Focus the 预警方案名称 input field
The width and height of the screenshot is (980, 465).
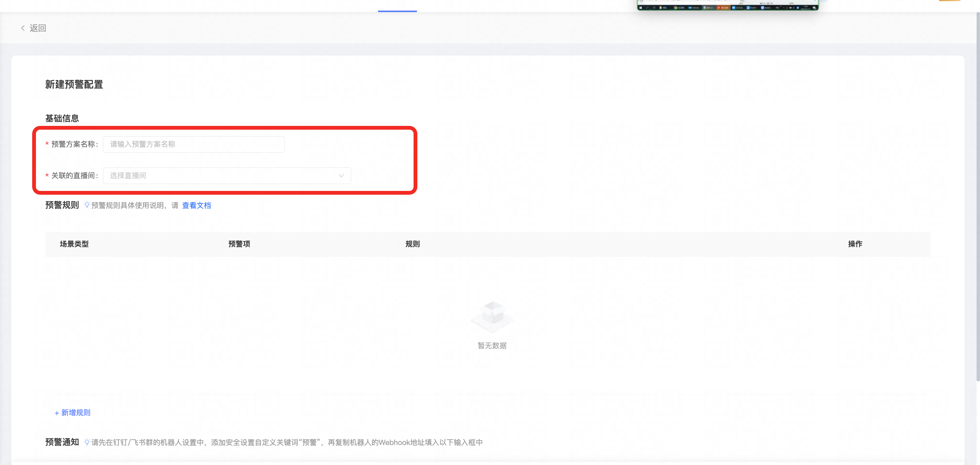[193, 144]
